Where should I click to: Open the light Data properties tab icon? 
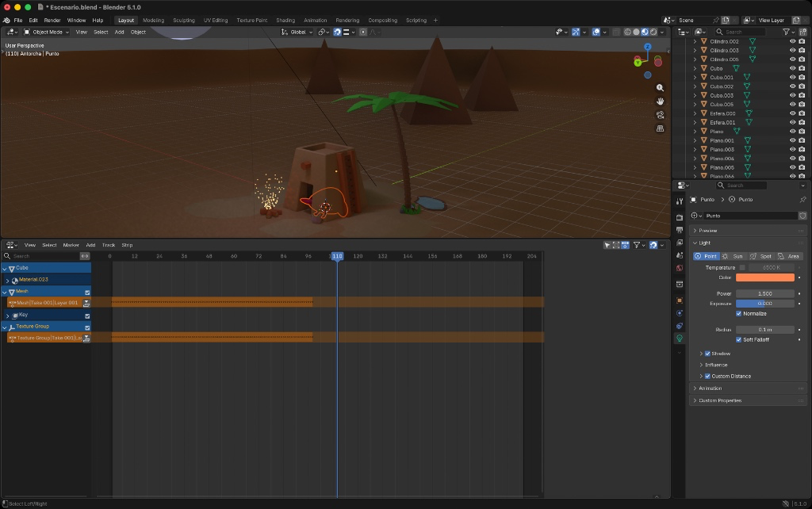(x=680, y=339)
